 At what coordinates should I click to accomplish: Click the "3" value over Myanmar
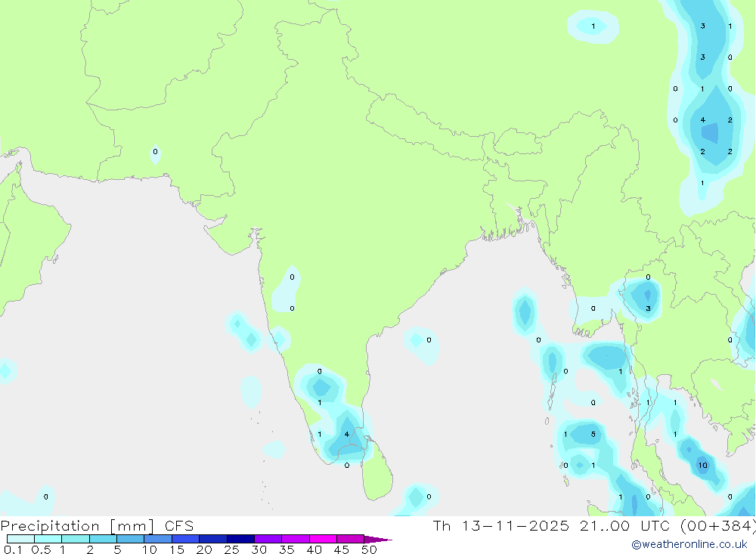pyautogui.click(x=648, y=308)
